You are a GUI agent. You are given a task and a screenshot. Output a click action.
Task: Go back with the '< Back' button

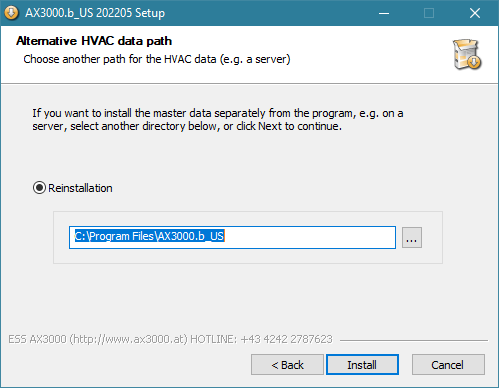pos(287,365)
